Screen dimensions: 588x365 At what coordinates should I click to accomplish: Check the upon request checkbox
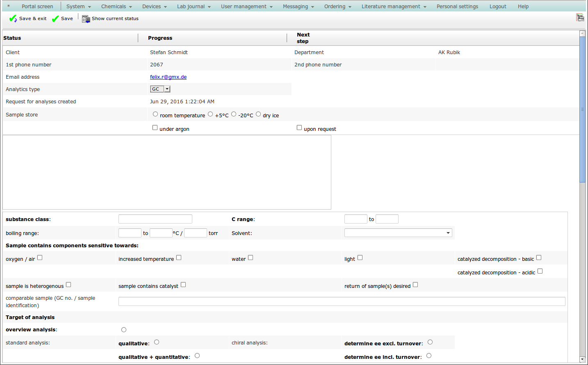[x=299, y=128]
